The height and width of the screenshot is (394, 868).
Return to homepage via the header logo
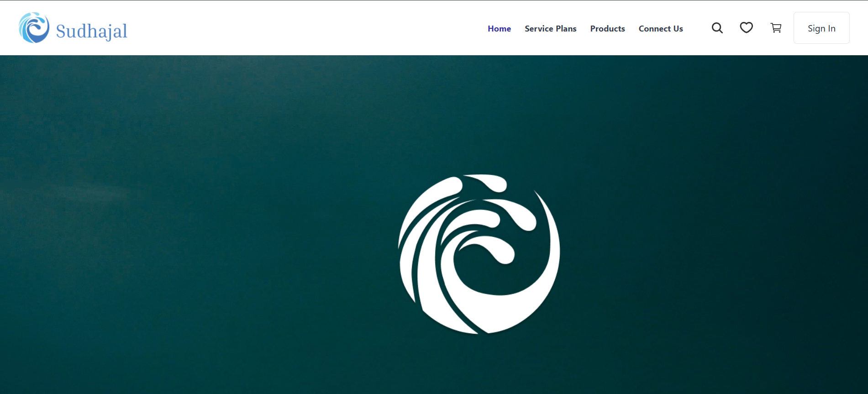click(x=73, y=28)
